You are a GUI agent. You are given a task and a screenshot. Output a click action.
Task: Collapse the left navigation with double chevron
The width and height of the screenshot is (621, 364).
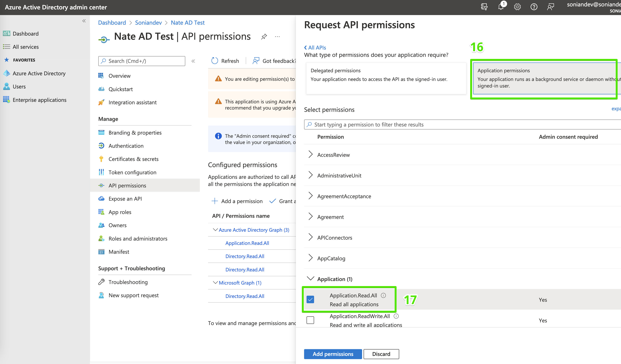click(x=84, y=21)
